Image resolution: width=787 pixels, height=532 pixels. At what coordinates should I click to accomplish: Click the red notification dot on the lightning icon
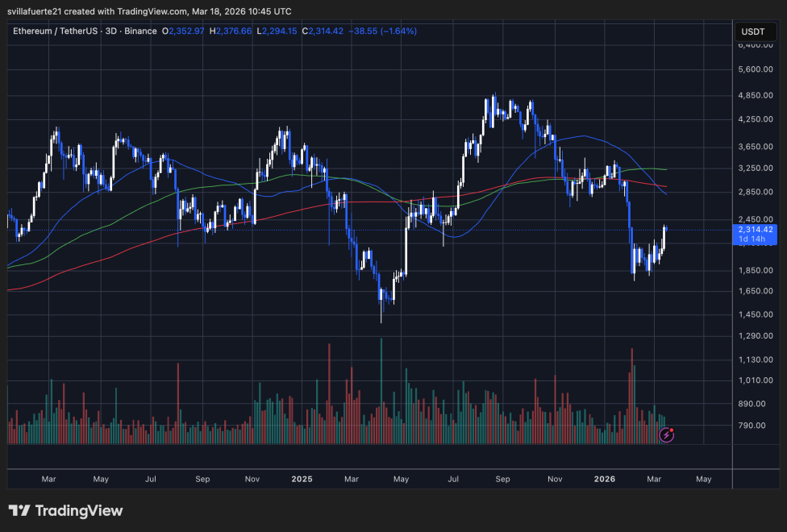pyautogui.click(x=672, y=430)
